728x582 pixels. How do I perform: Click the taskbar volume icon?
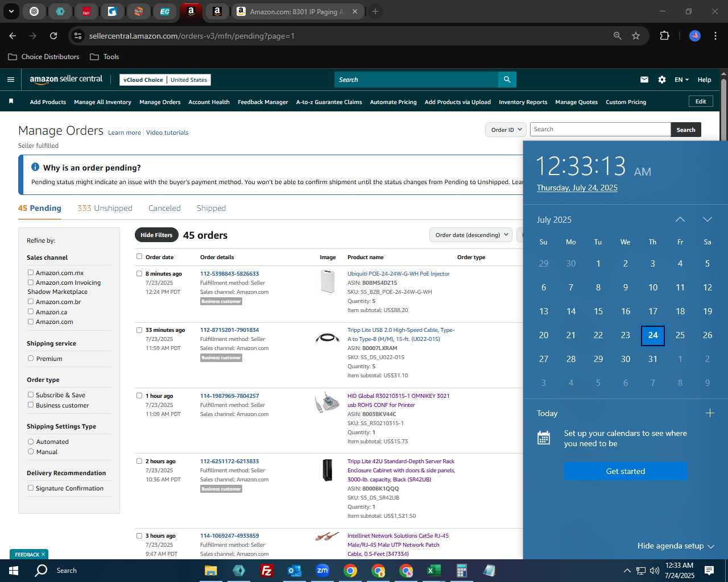(655, 571)
